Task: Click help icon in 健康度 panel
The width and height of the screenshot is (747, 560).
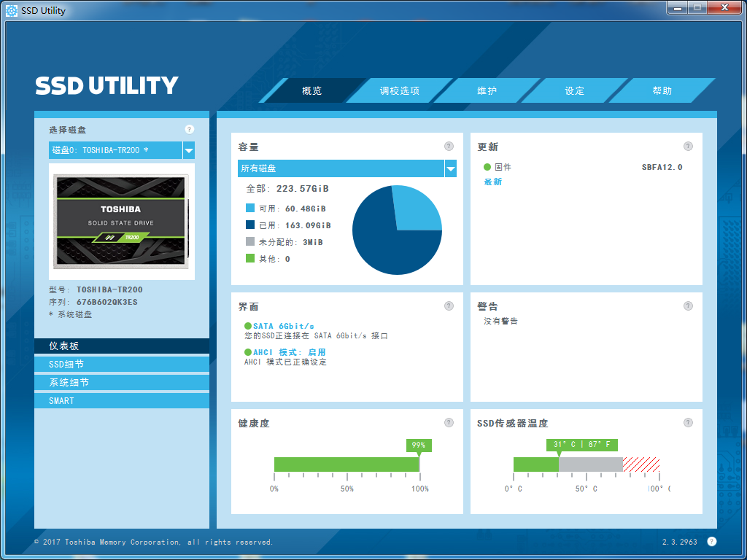Action: tap(449, 423)
